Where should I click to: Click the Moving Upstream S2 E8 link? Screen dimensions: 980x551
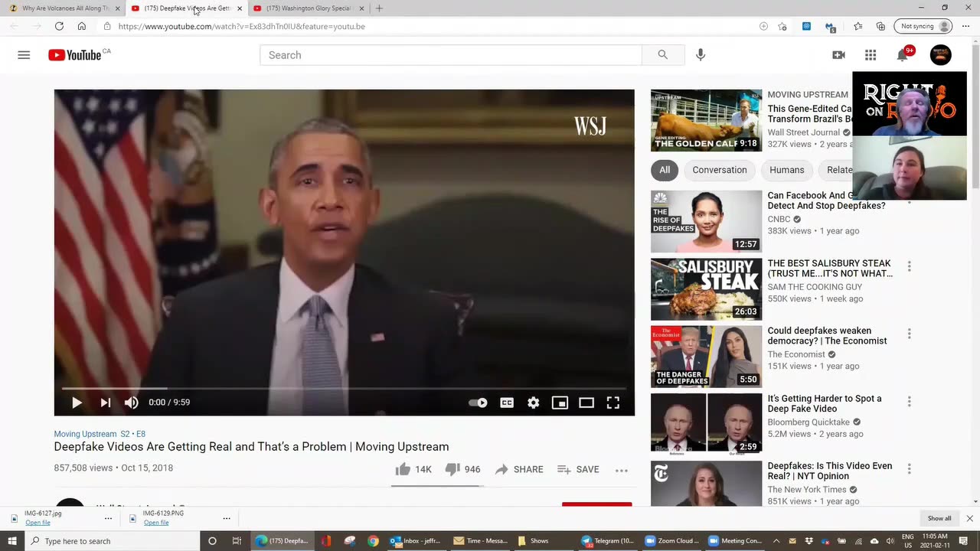pyautogui.click(x=100, y=434)
